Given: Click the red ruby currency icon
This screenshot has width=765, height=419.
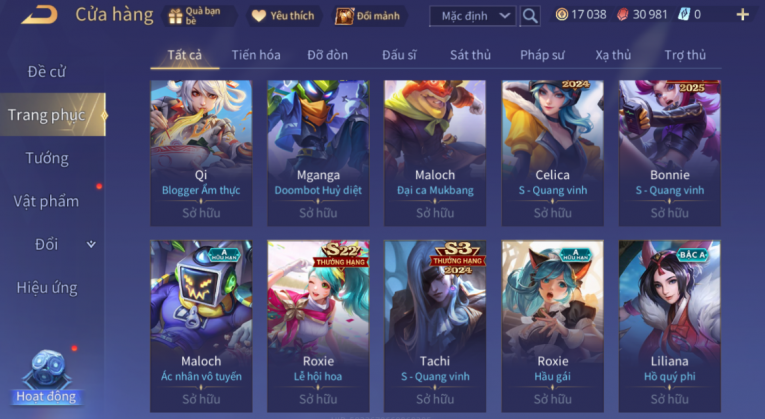Looking at the screenshot, I should (x=623, y=15).
